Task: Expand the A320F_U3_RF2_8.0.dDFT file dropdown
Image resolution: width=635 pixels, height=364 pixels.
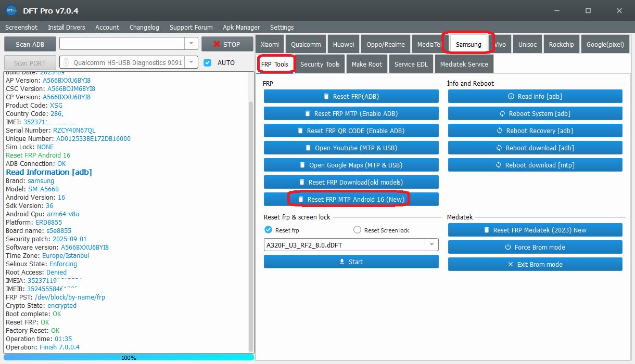Action: 432,244
